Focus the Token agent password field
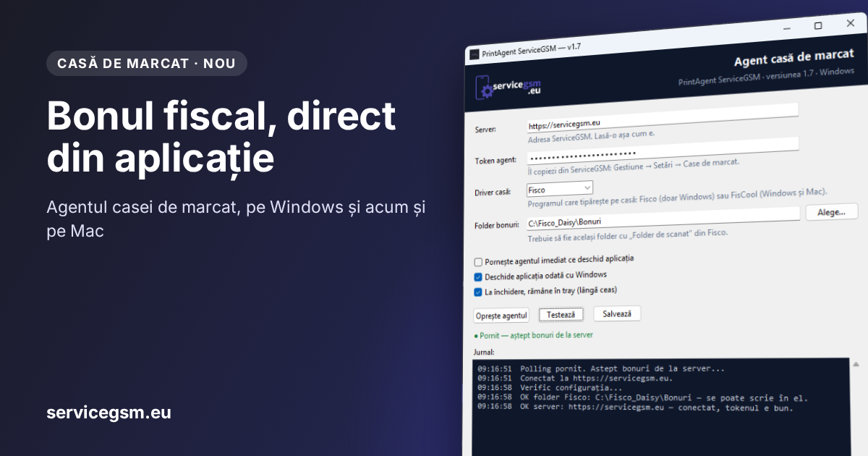 663,151
